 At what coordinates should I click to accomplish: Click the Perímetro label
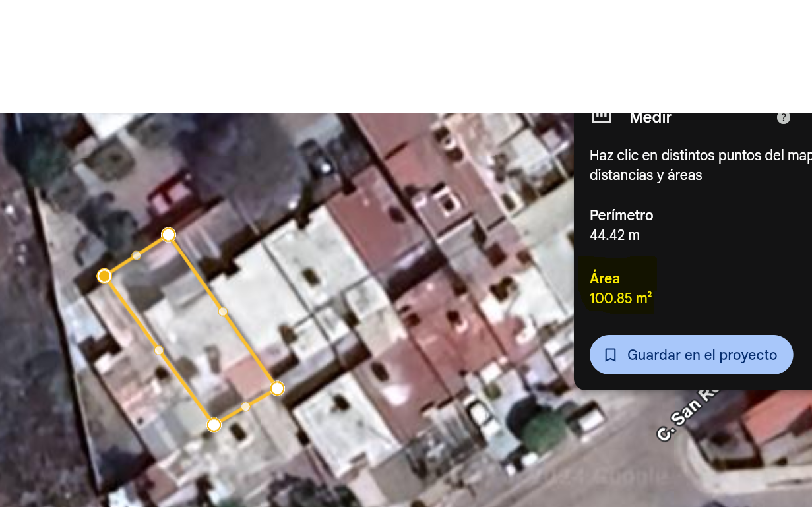[x=621, y=216]
